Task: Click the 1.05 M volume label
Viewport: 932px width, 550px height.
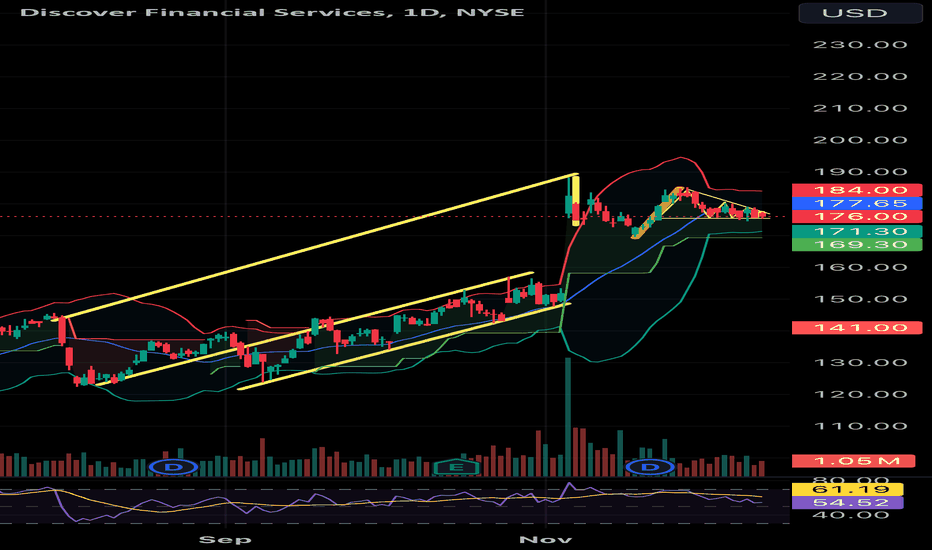Action: click(x=853, y=461)
